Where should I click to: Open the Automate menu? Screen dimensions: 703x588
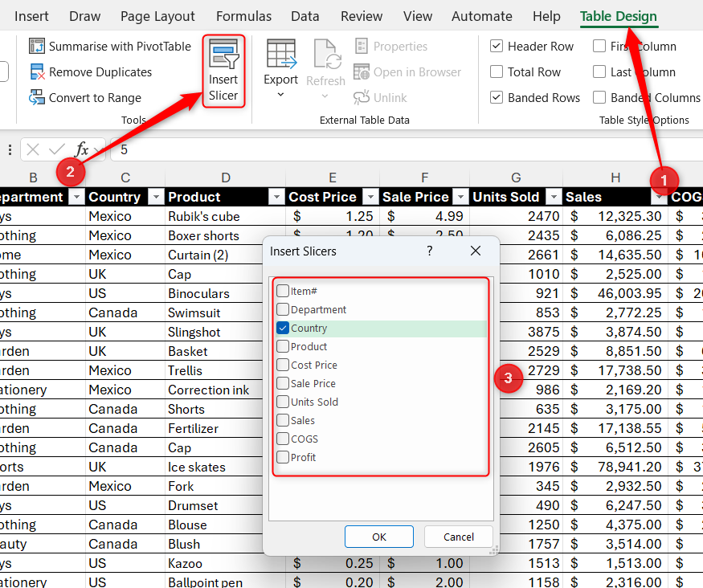click(481, 16)
